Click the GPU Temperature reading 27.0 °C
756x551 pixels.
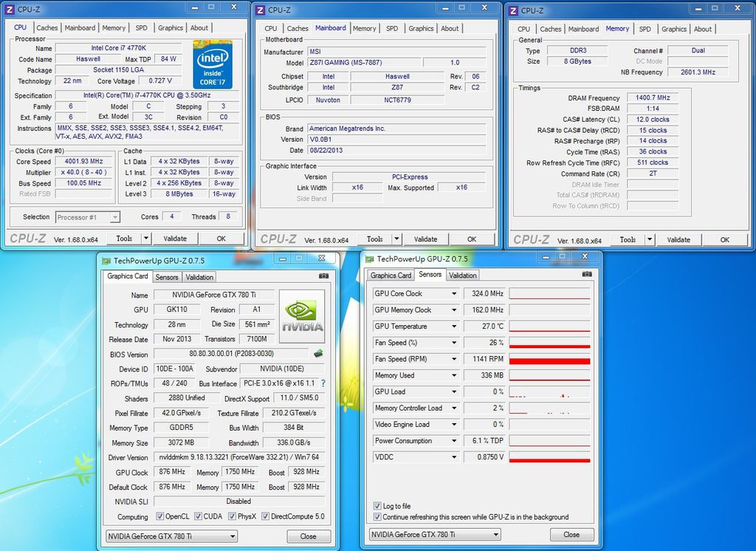coord(484,326)
